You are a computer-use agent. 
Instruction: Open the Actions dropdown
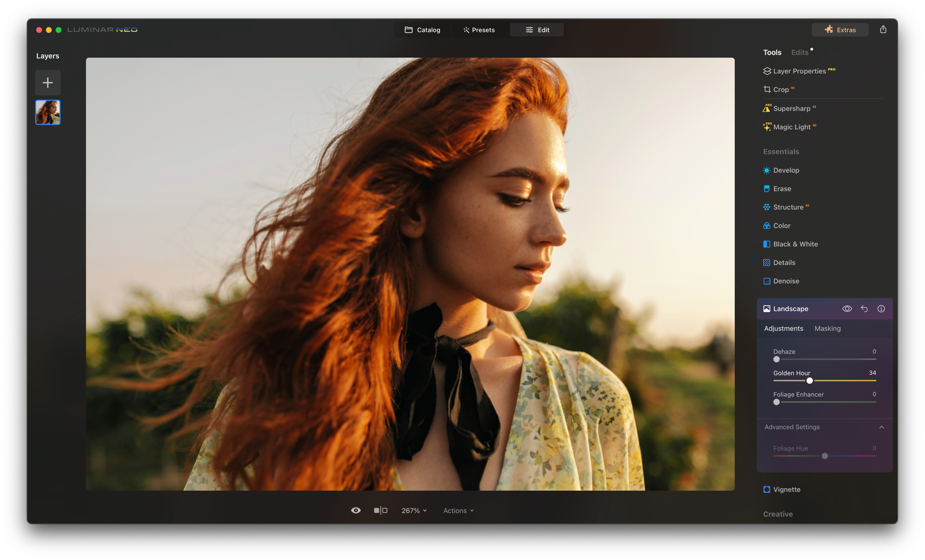[458, 510]
